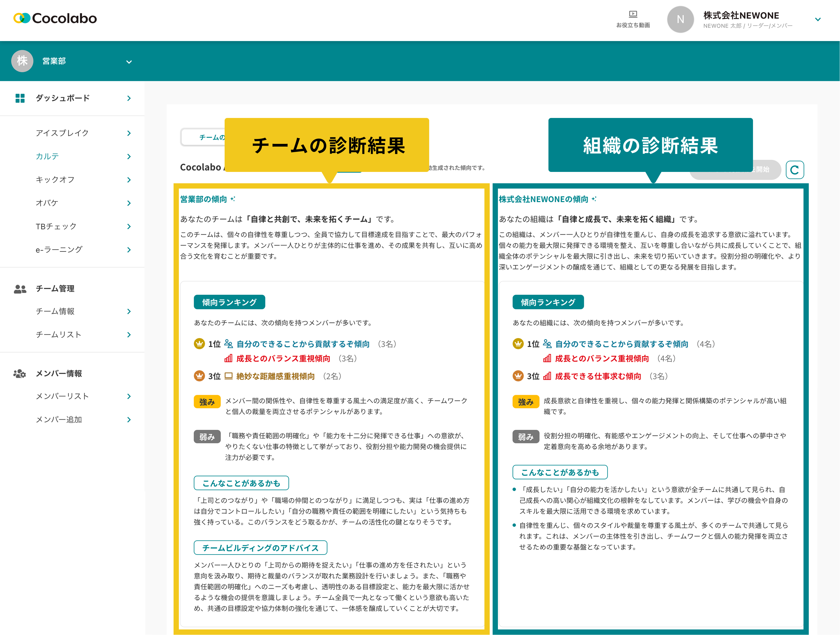Click the sparkle icon beside 営業部の傾向
The width and height of the screenshot is (840, 635).
click(233, 199)
